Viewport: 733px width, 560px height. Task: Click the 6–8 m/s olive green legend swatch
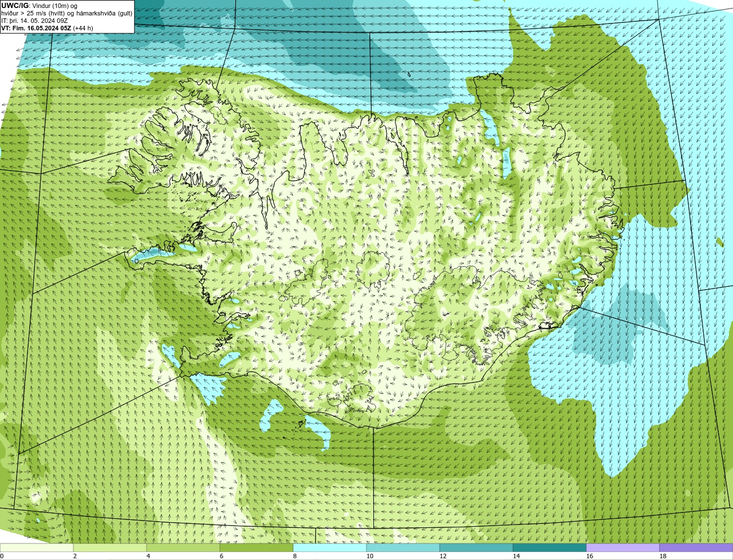[x=257, y=547]
